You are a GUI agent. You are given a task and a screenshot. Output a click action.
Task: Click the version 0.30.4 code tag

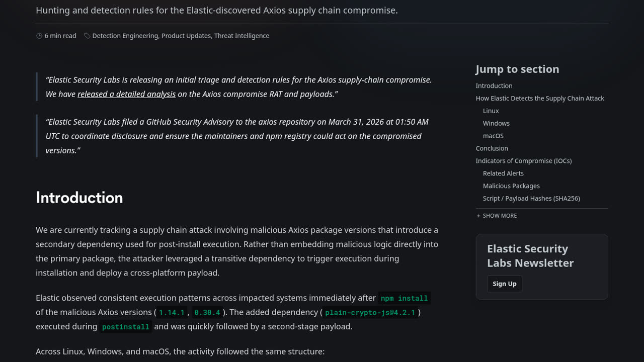point(207,312)
